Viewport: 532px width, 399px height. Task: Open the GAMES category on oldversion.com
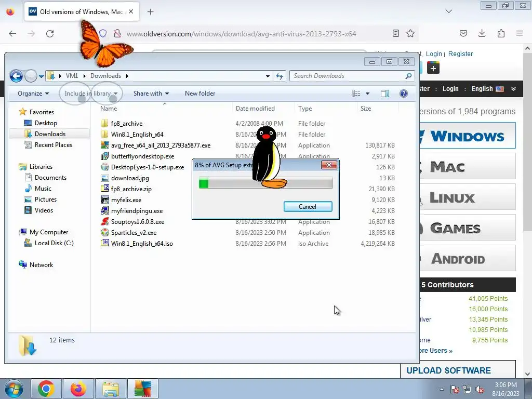[x=468, y=228]
